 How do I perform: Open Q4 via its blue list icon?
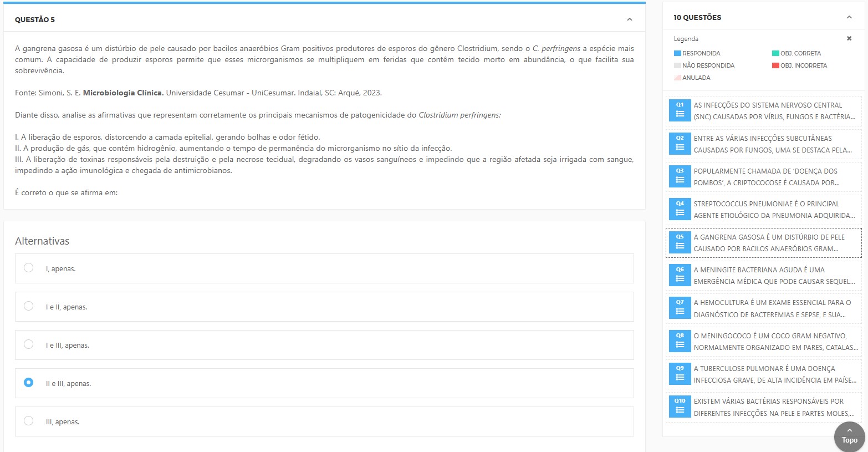[680, 210]
